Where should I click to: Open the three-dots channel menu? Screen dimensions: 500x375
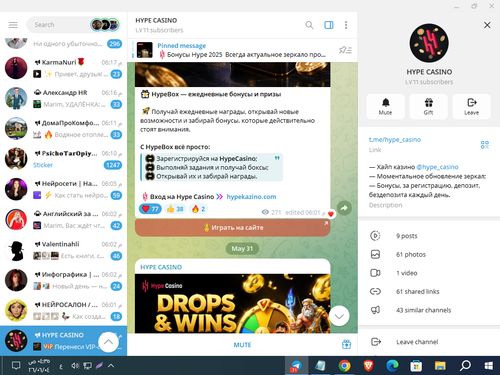346,25
